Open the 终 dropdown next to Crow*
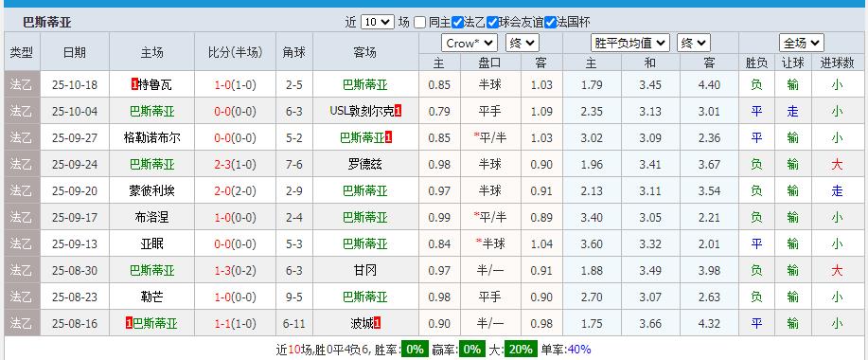868x360 pixels. (x=523, y=44)
